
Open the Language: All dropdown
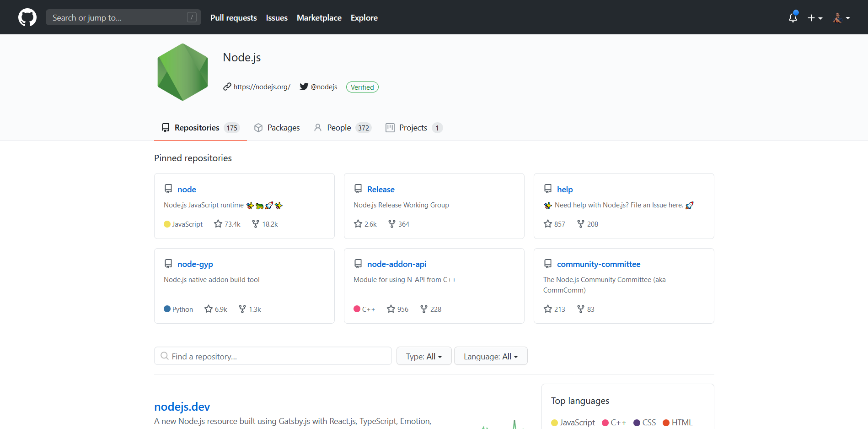(x=491, y=356)
